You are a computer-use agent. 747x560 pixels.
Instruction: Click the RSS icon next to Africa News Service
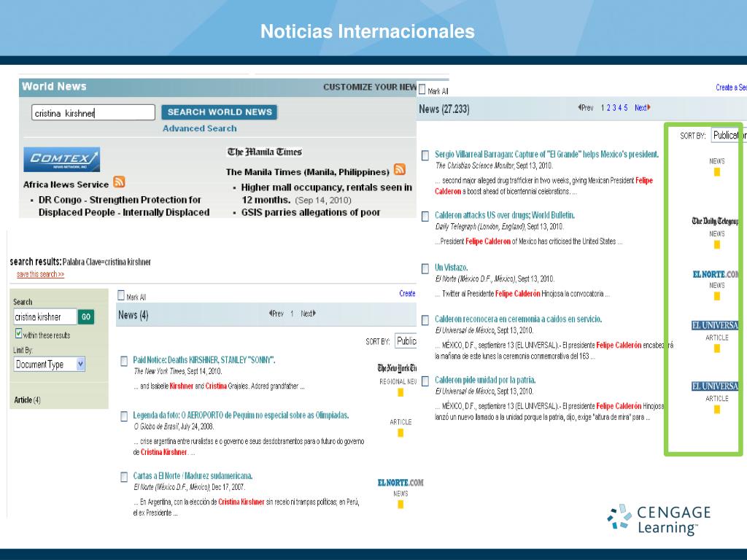pyautogui.click(x=119, y=182)
